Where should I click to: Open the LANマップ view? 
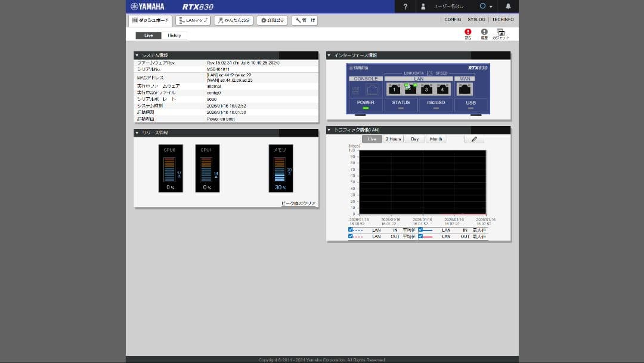(x=192, y=20)
